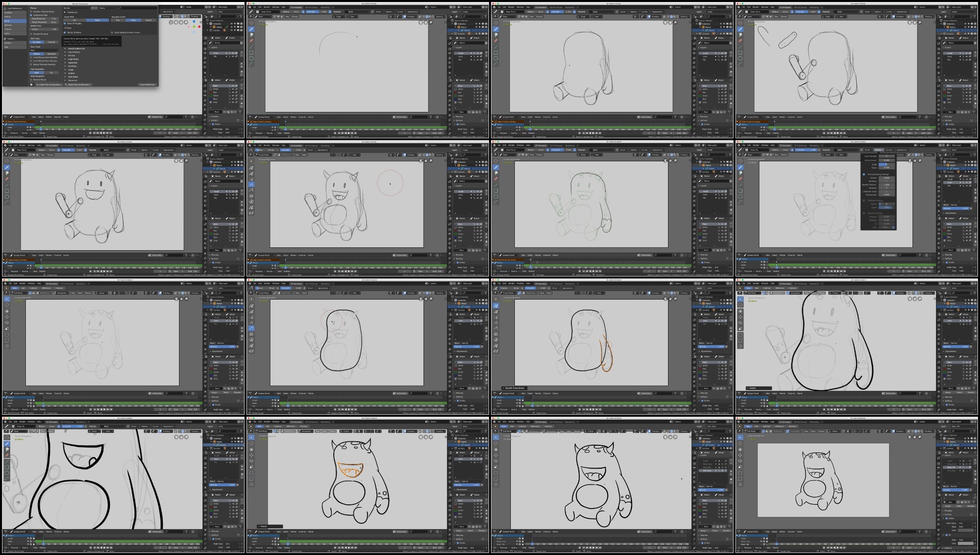Select the Bend tool in the Resize panel frame
980x555 pixels.
click(x=251, y=473)
